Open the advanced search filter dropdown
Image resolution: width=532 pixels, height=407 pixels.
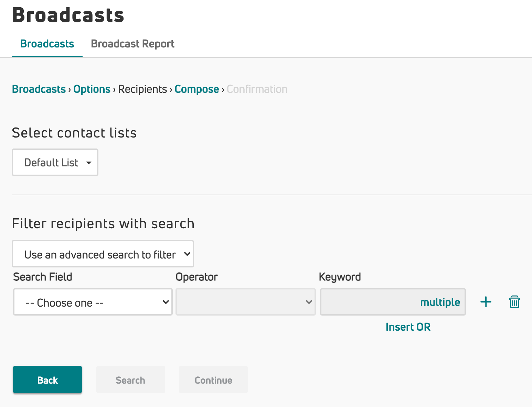click(x=103, y=254)
